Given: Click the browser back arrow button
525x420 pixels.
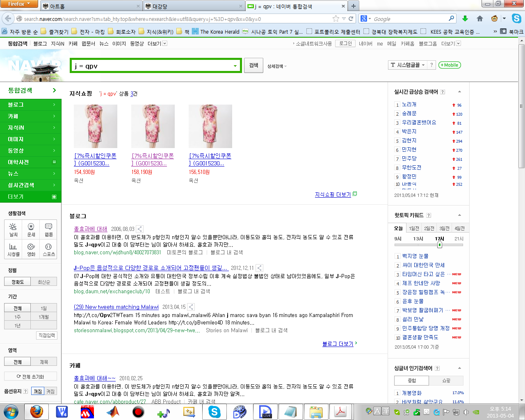Looking at the screenshot, I should (8, 18).
